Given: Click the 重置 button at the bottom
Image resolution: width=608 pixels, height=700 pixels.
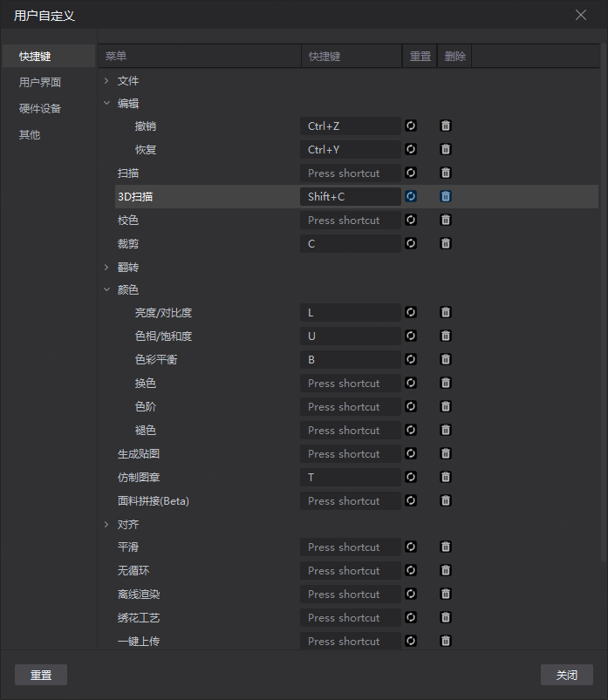Looking at the screenshot, I should point(41,675).
